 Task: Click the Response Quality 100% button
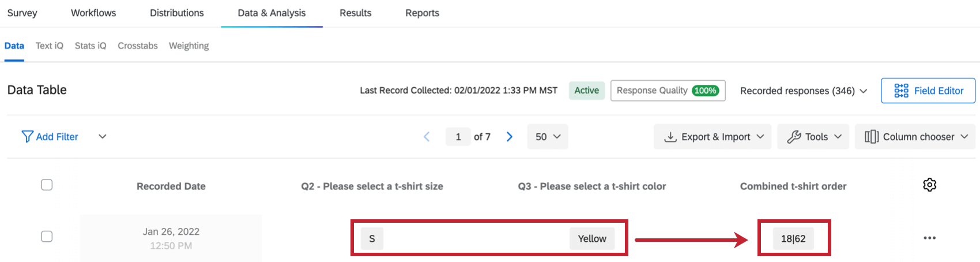(x=668, y=91)
